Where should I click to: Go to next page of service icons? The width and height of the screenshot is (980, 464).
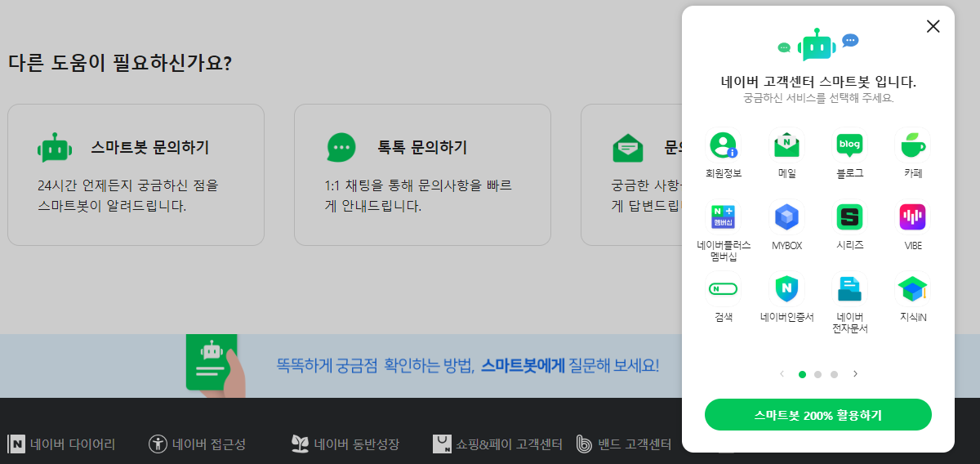click(855, 374)
